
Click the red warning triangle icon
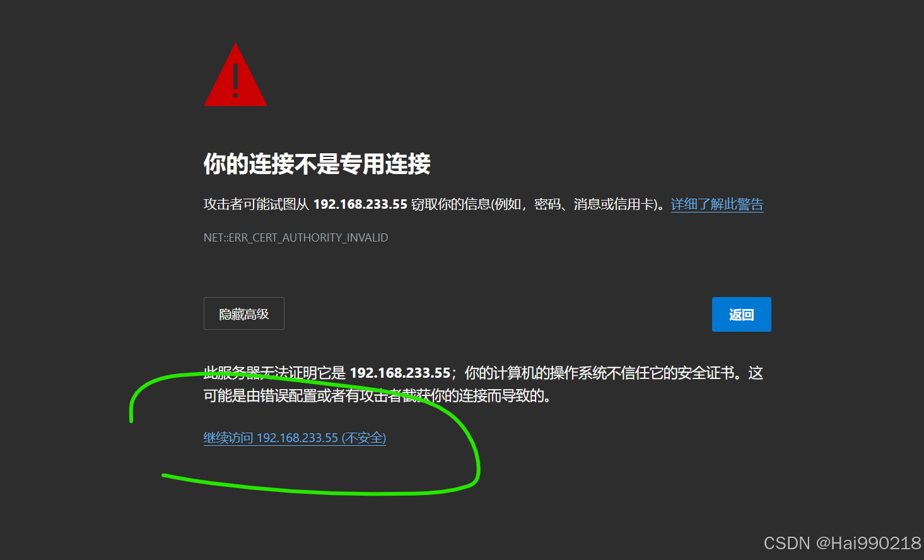pyautogui.click(x=235, y=74)
